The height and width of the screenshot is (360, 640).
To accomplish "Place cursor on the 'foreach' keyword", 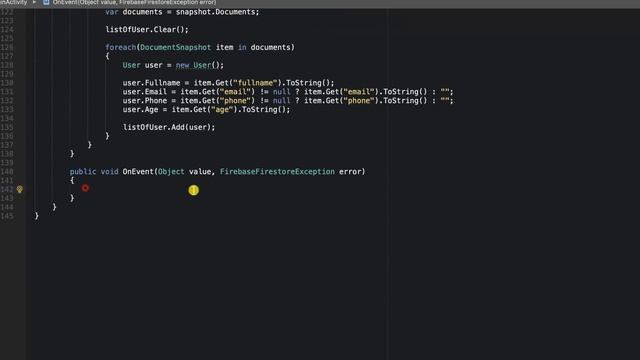I will click(x=120, y=47).
